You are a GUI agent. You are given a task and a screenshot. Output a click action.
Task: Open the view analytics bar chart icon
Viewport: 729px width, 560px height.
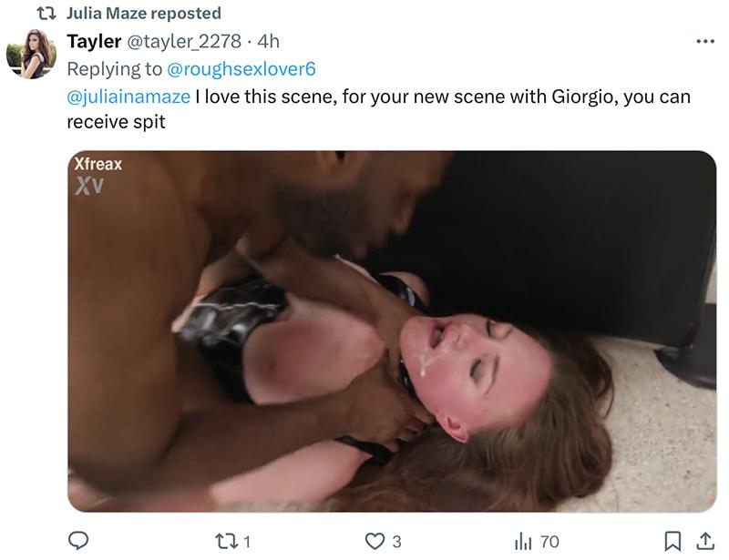pos(523,541)
